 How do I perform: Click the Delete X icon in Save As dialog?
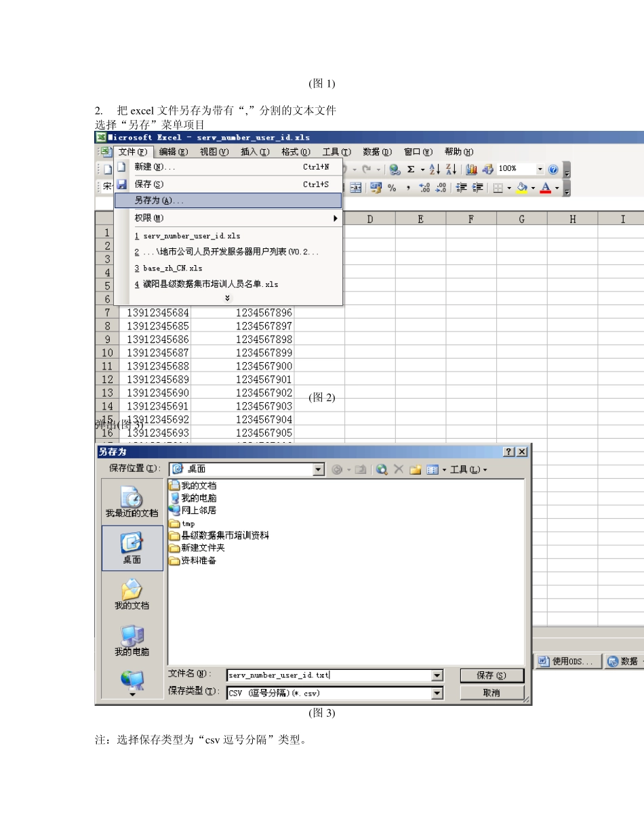[x=399, y=469]
